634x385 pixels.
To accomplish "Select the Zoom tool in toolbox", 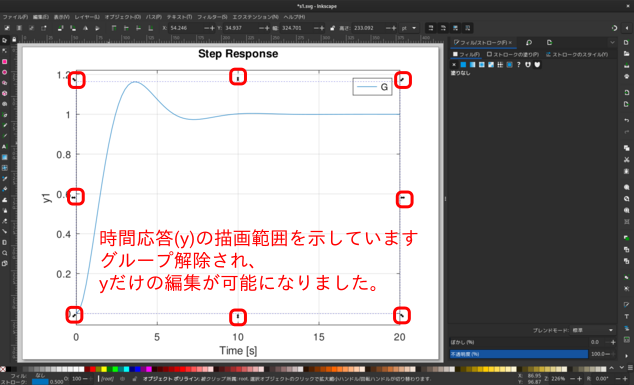I will tap(4, 253).
